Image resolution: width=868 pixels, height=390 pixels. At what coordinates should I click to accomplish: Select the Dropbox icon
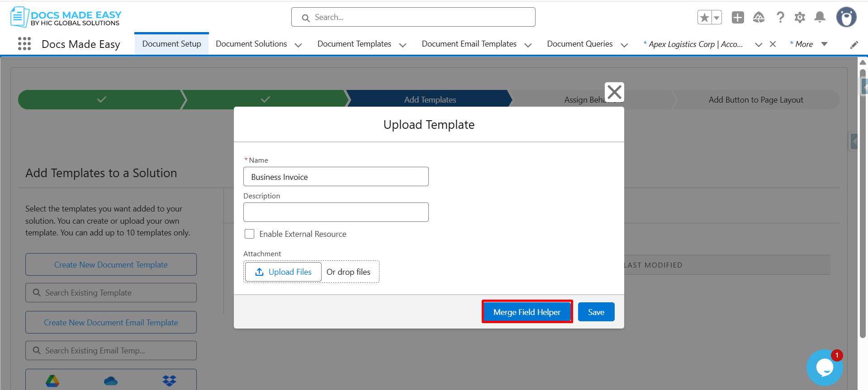tap(169, 381)
